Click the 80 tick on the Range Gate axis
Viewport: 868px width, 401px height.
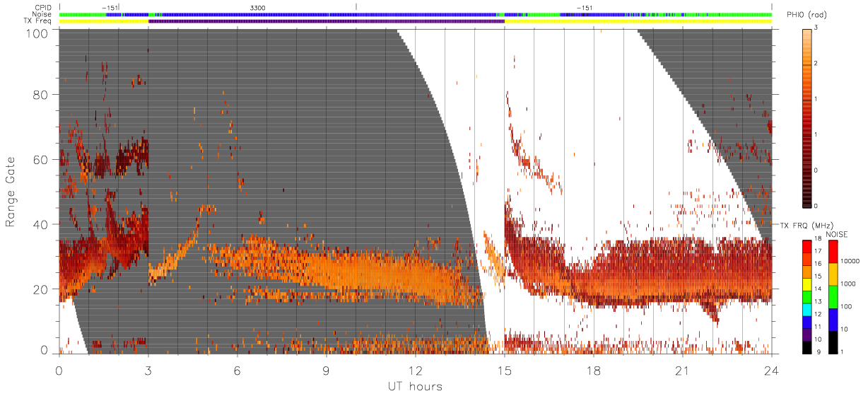tap(41, 94)
